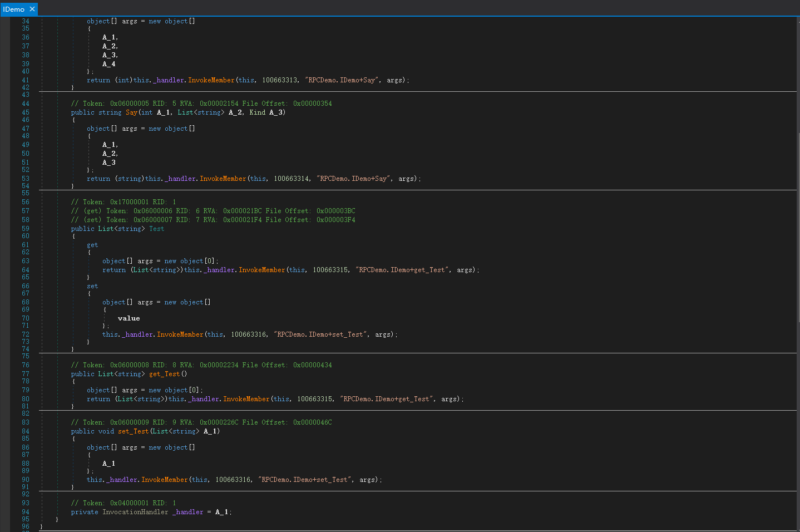The image size is (800, 532).
Task: Click InvokeMember call on line 41
Action: (211, 80)
